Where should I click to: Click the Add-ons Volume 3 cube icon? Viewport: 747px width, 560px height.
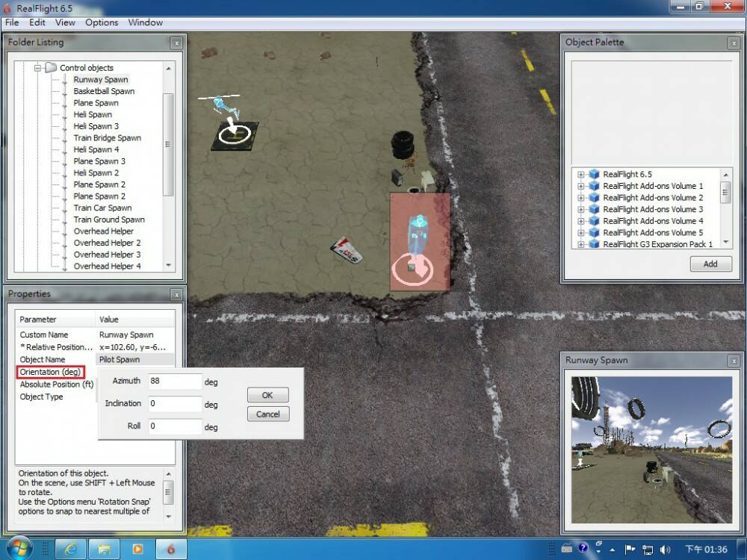click(594, 210)
